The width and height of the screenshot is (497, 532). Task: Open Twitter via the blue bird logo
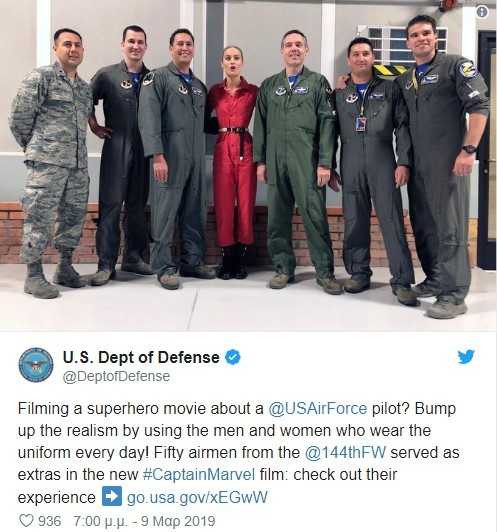[466, 357]
